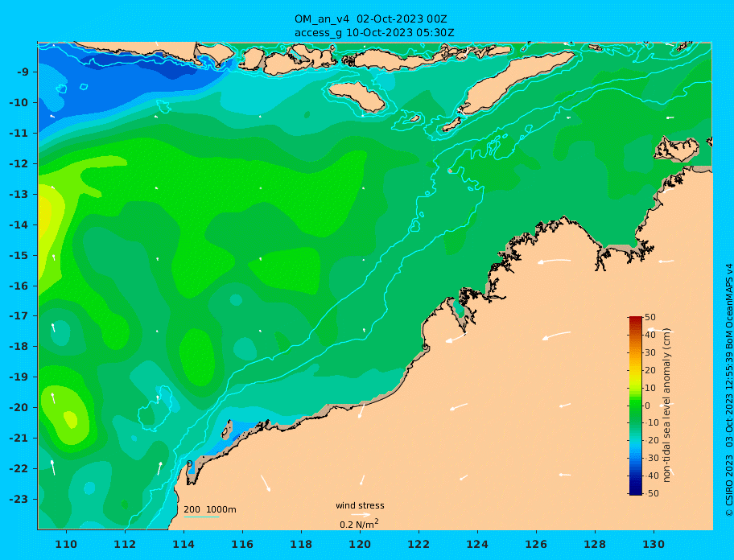Click longitude axis label 112
The height and width of the screenshot is (560, 734).
click(x=125, y=545)
